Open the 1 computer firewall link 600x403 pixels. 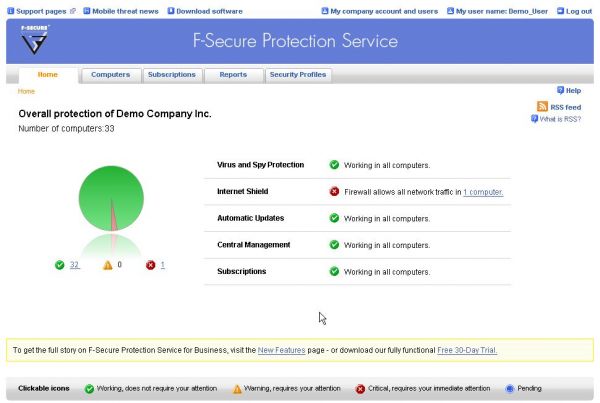point(483,192)
